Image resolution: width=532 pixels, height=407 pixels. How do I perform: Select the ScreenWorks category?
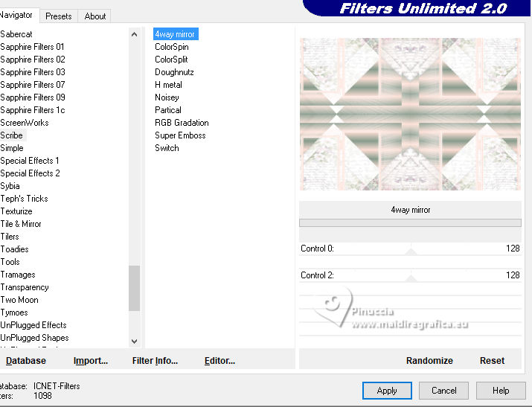point(25,123)
